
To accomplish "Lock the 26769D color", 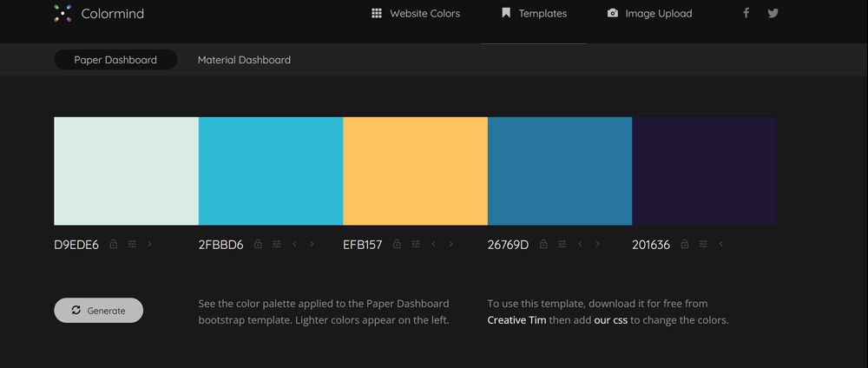I will pos(543,244).
